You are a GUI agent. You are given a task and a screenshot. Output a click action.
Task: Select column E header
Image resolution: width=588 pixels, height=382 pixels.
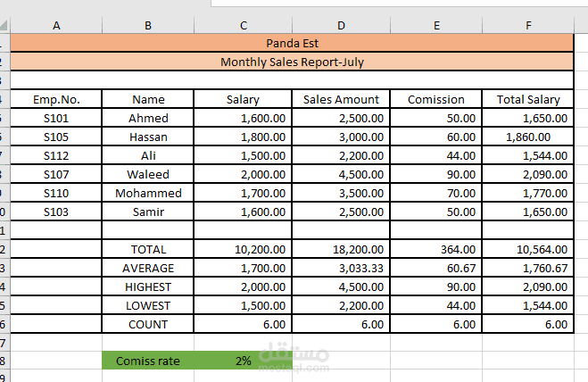click(x=436, y=25)
